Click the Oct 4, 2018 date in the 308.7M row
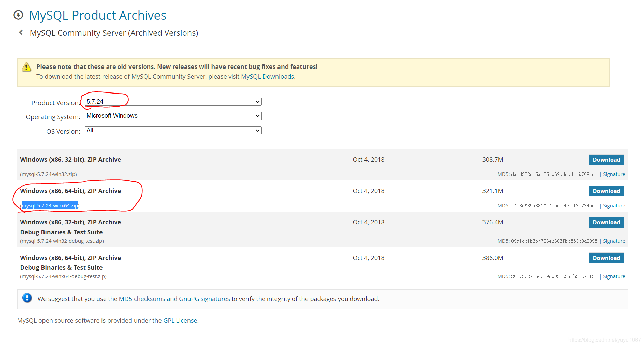The width and height of the screenshot is (644, 346). tap(369, 160)
